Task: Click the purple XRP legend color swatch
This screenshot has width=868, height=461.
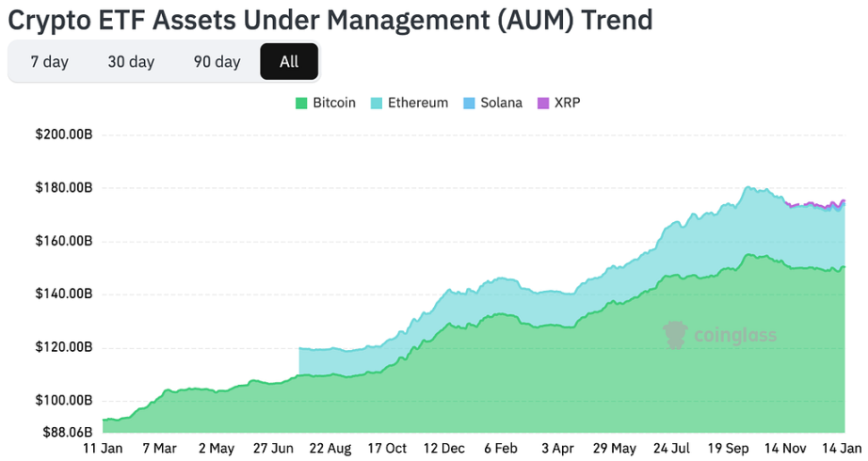Action: [542, 103]
